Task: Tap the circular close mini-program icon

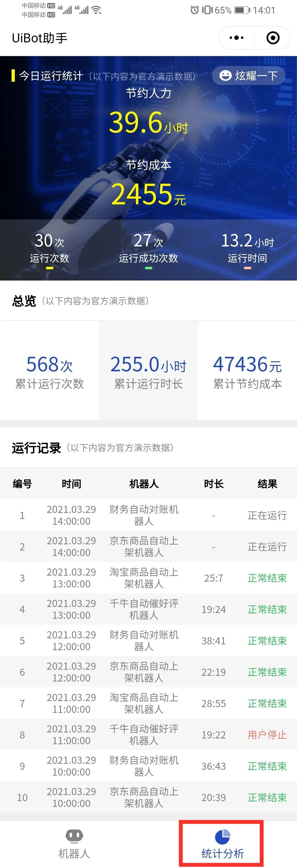Action: pos(273,38)
